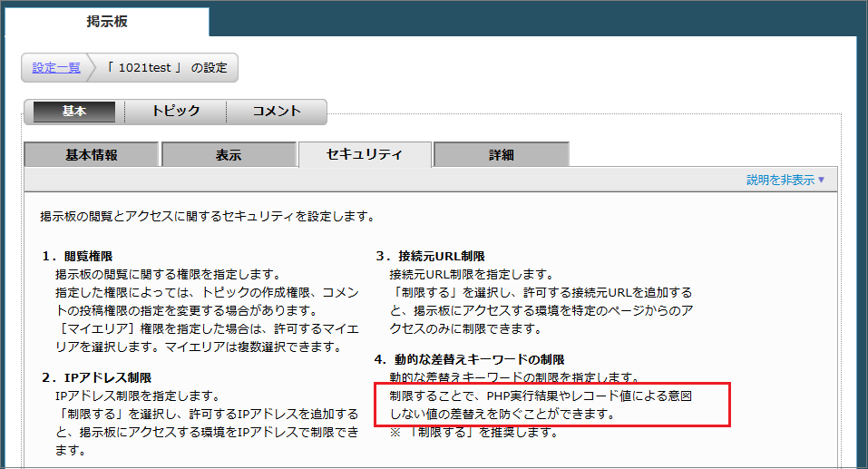The image size is (868, 469).
Task: Open the トピック settings tab
Action: click(175, 112)
